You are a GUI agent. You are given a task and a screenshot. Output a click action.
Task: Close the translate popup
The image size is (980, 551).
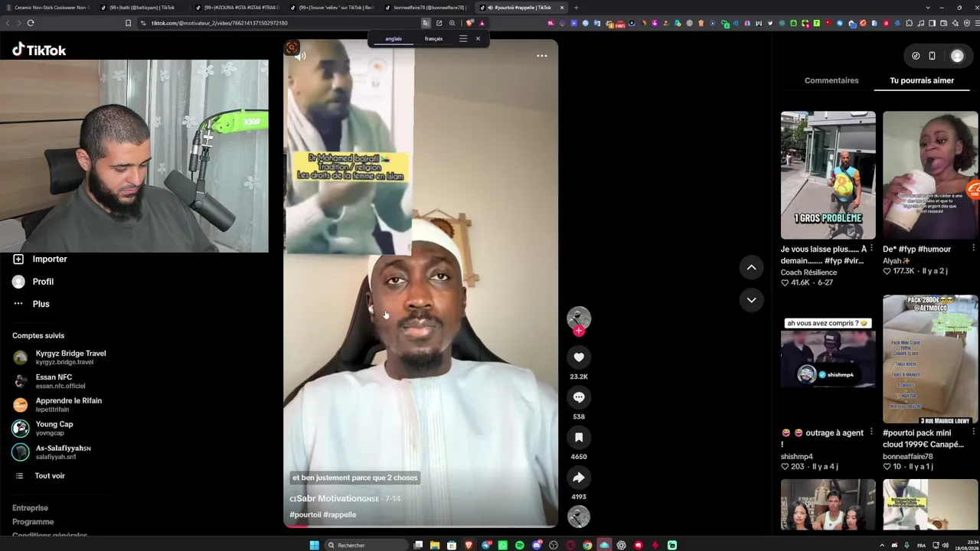click(478, 39)
